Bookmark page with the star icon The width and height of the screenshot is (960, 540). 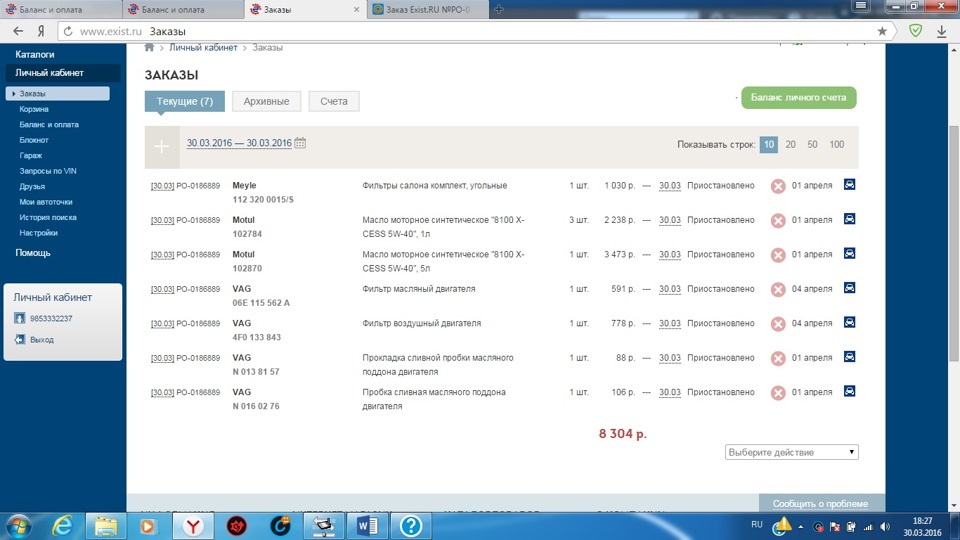[x=882, y=31]
